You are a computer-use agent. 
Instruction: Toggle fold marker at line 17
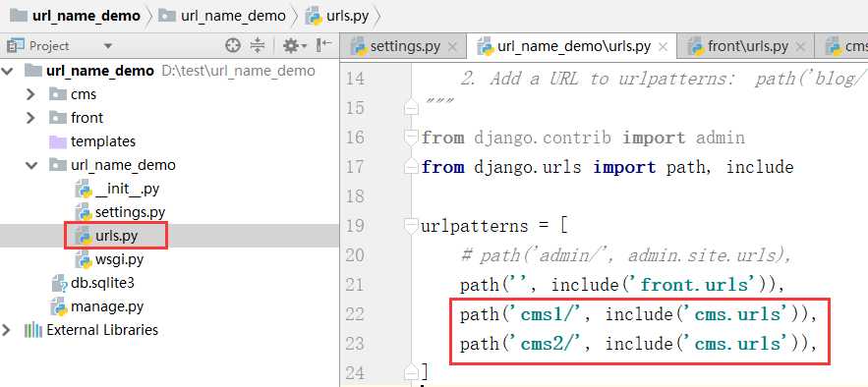[411, 166]
